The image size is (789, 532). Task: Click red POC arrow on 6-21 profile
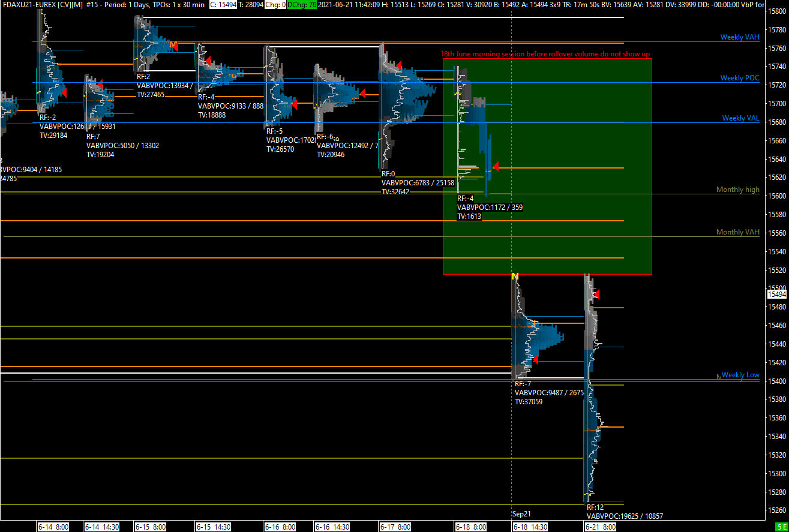596,294
